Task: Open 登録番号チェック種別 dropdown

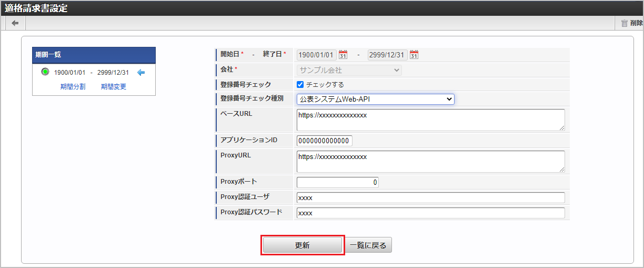Action: [x=375, y=99]
